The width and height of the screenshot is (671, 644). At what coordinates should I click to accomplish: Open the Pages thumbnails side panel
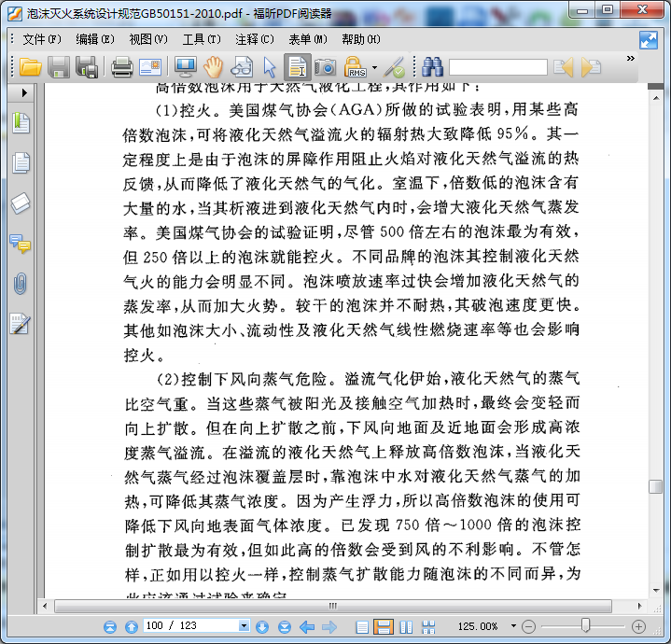point(21,163)
